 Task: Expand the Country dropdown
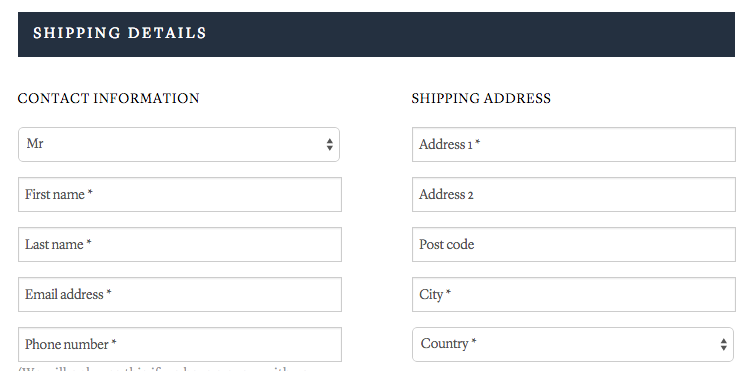tap(573, 344)
